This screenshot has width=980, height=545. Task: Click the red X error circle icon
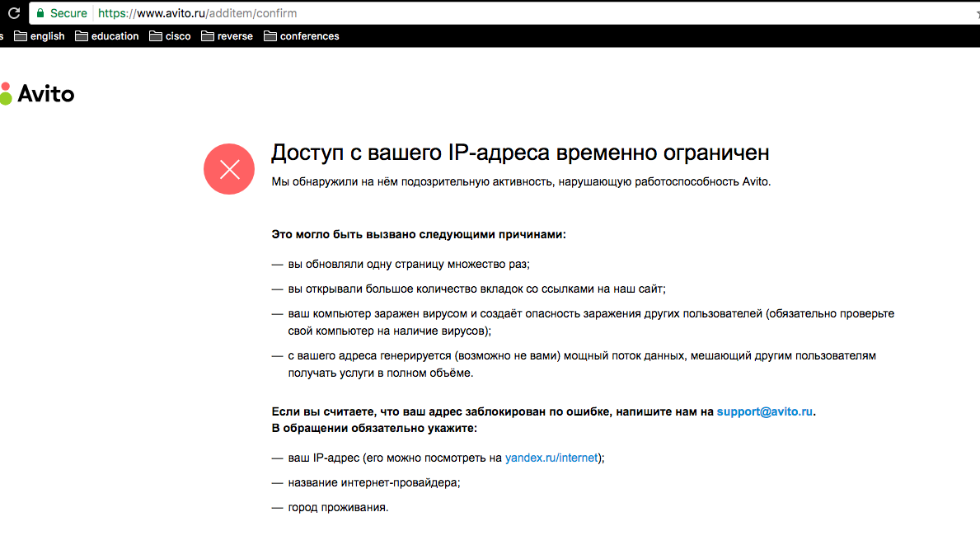point(229,169)
